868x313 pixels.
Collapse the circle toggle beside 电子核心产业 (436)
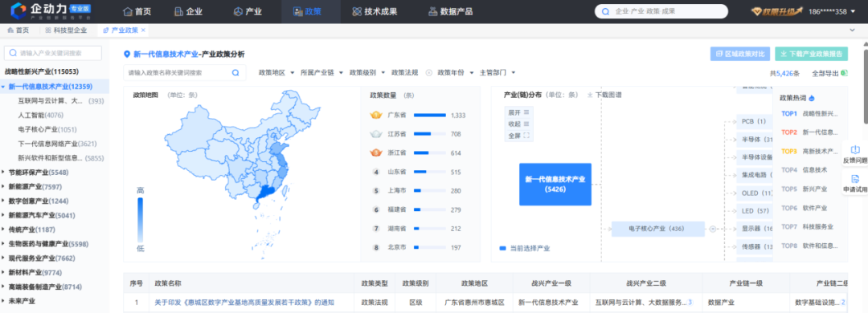(713, 229)
